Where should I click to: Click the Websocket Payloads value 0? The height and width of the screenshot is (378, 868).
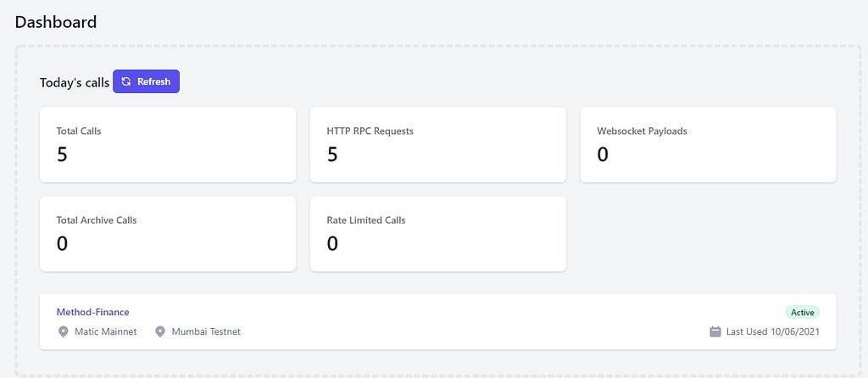603,154
